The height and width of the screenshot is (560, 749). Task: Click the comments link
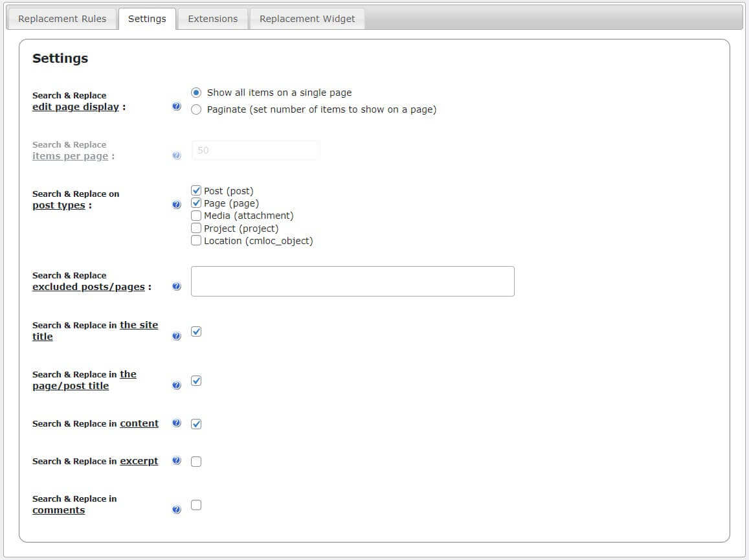coord(59,510)
